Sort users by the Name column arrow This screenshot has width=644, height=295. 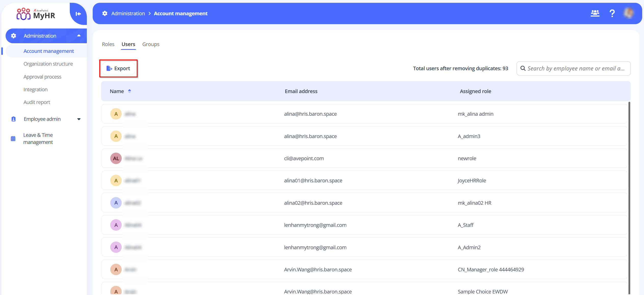(x=129, y=91)
